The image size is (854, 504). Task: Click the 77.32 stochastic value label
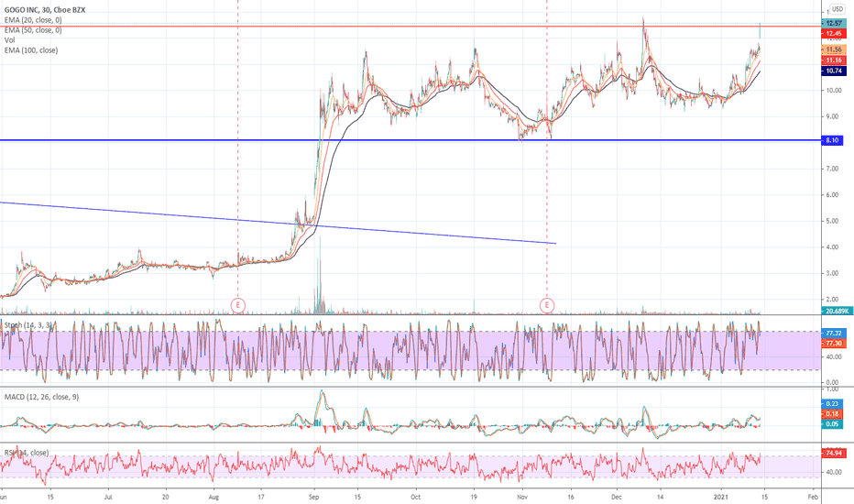833,333
